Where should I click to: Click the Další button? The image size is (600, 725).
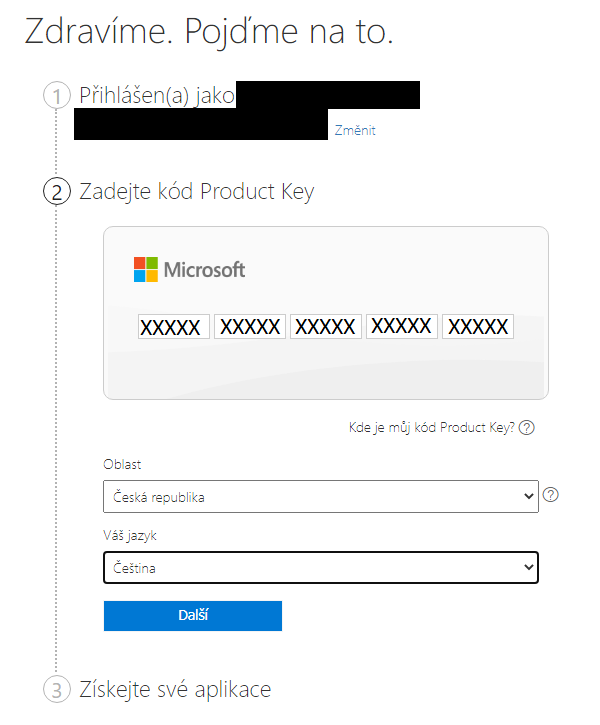pos(193,616)
